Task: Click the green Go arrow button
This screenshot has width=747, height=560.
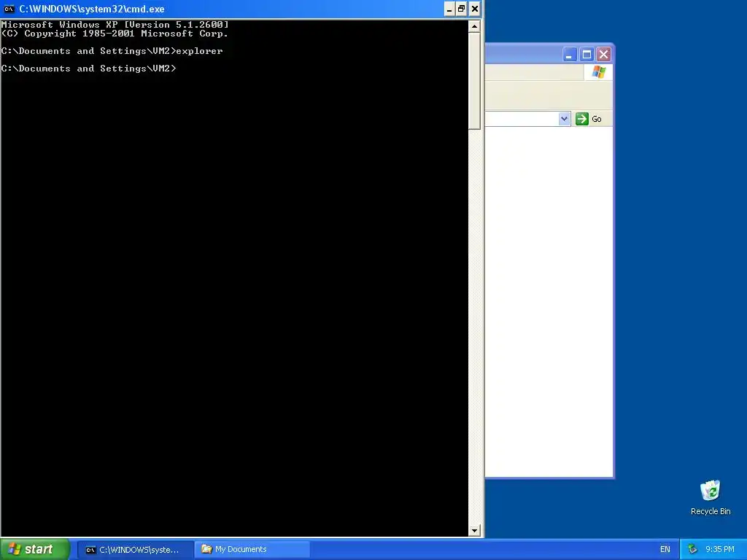Action: [581, 119]
